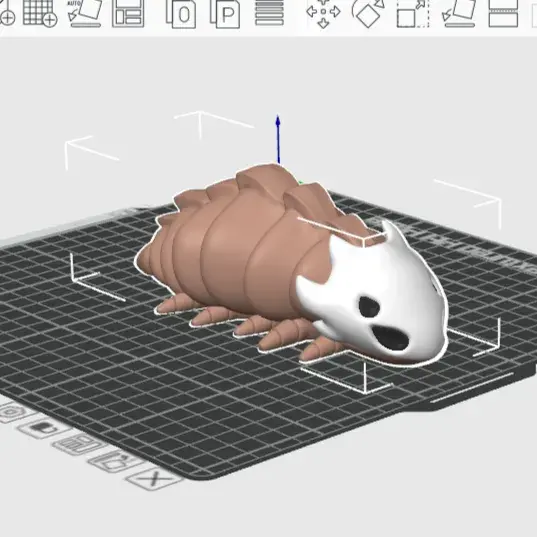Click the blue Z-axis arrow above the model
This screenshot has height=537, width=537.
pos(278,140)
